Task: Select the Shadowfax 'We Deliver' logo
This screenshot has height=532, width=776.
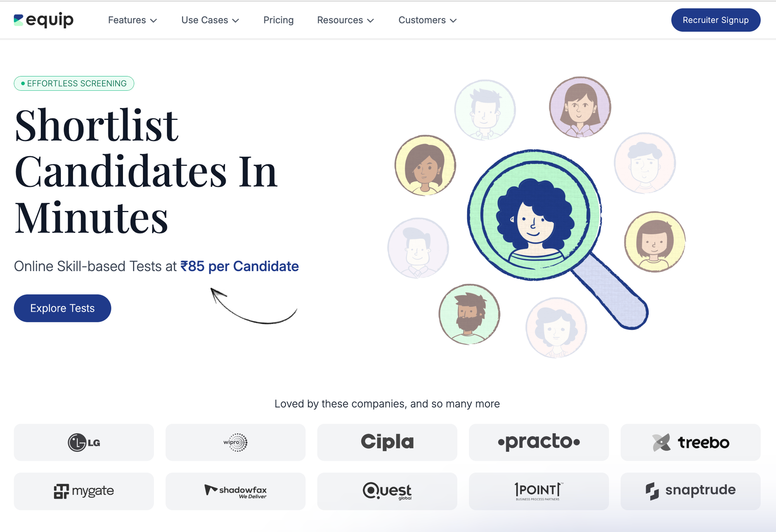Action: pyautogui.click(x=235, y=491)
